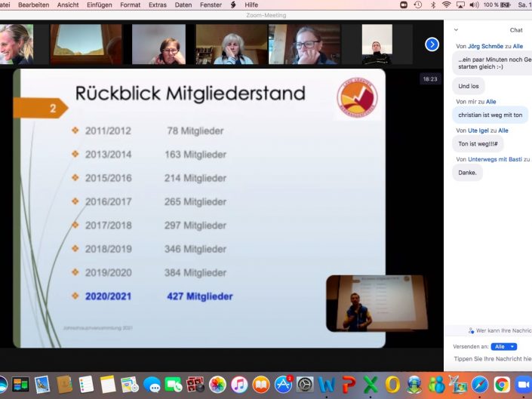Click the volume speaker icon in menu bar
This screenshot has height=399, width=532.
pos(474,5)
